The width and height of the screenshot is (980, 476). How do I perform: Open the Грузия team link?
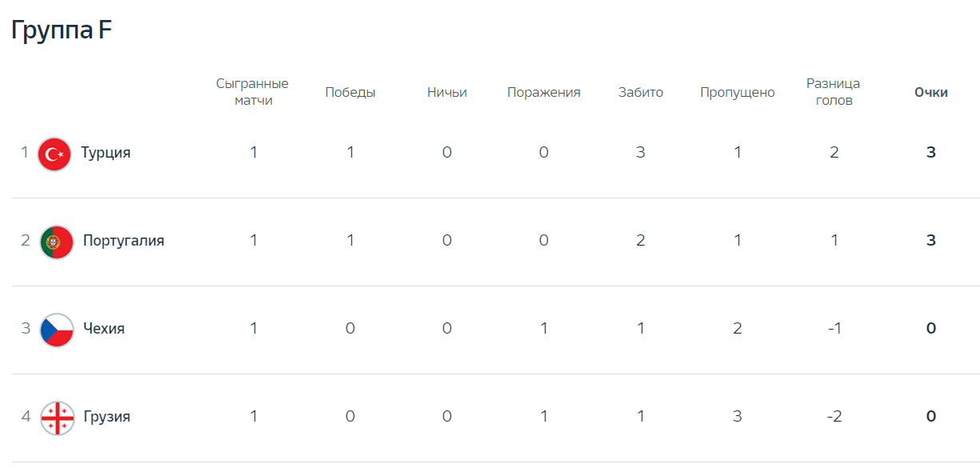point(106,417)
